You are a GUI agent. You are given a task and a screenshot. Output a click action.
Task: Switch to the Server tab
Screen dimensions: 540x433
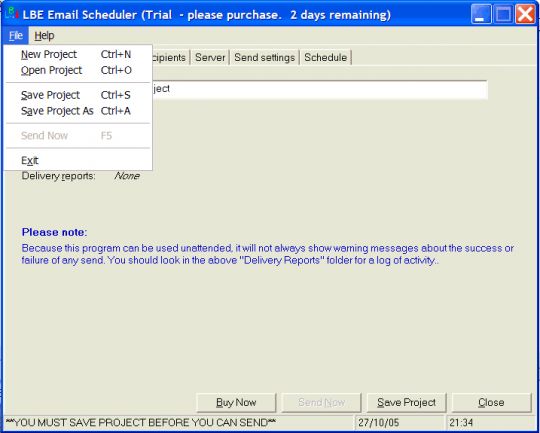[210, 58]
